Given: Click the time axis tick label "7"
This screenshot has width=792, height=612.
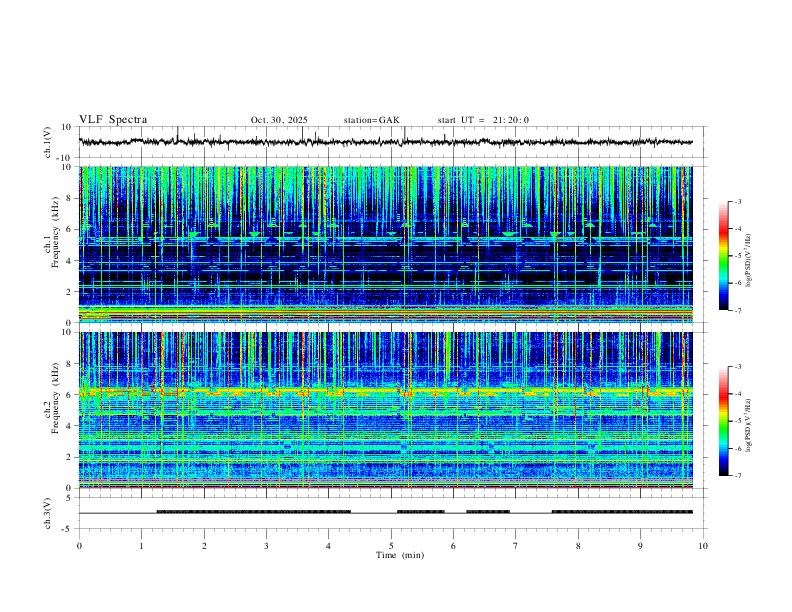Looking at the screenshot, I should pos(516,546).
